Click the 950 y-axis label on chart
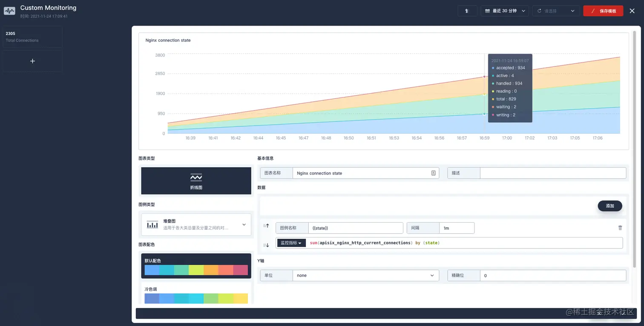644x326 pixels. [x=161, y=114]
